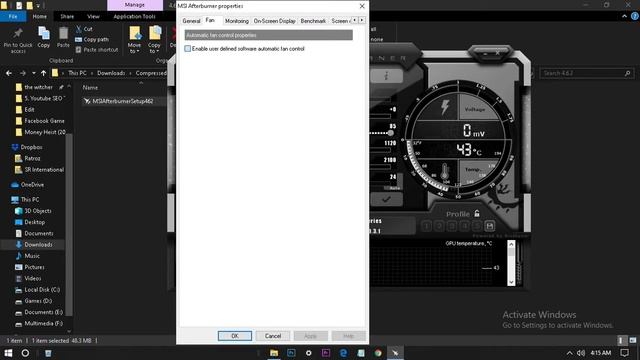Open Money Heist folder in sidebar

(41, 132)
